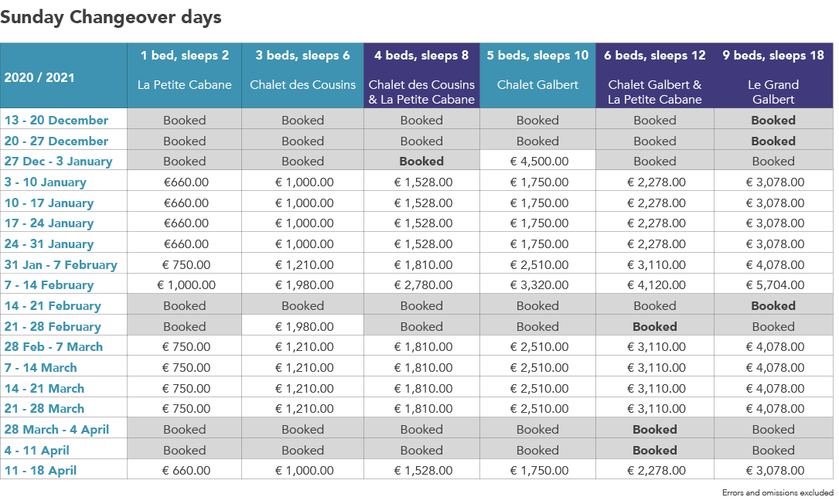Click '€ 4,078.00' in the 21 - 28 March row

tap(776, 409)
